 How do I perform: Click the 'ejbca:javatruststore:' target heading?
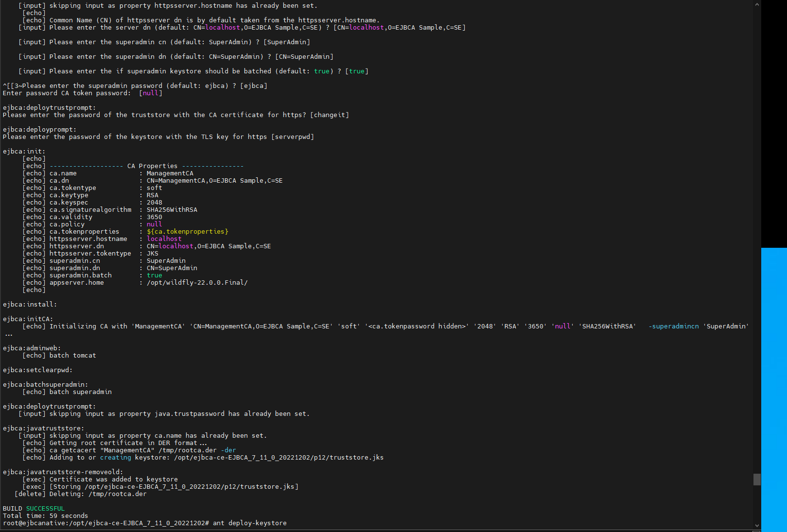pyautogui.click(x=44, y=429)
